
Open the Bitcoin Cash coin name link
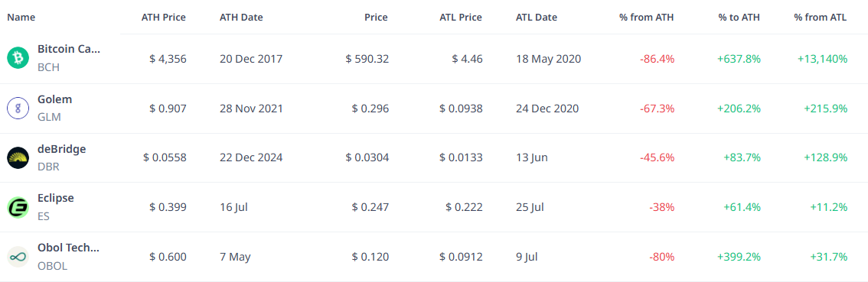coord(69,49)
